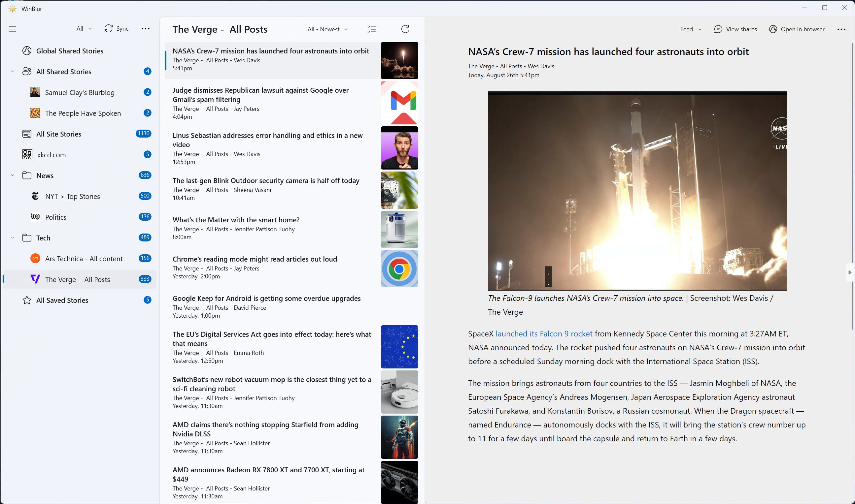855x504 pixels.
Task: Open the article pane more options ellipsis
Action: pos(841,29)
